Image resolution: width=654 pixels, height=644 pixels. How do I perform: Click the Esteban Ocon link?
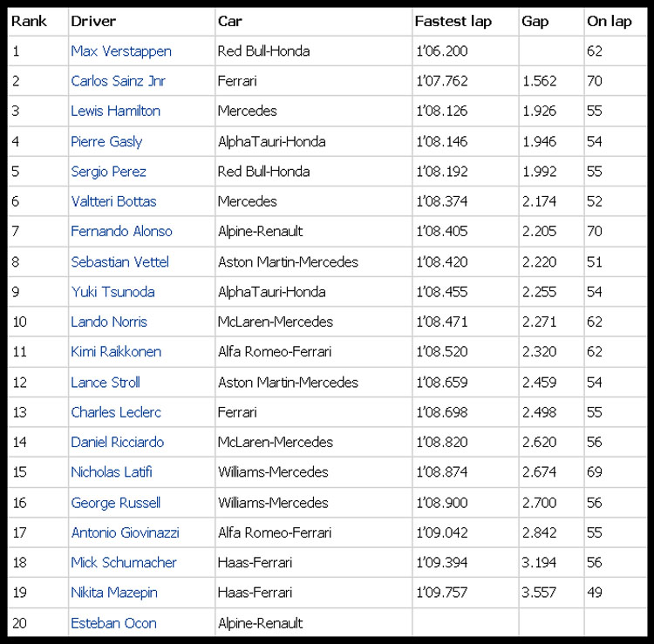(x=113, y=624)
